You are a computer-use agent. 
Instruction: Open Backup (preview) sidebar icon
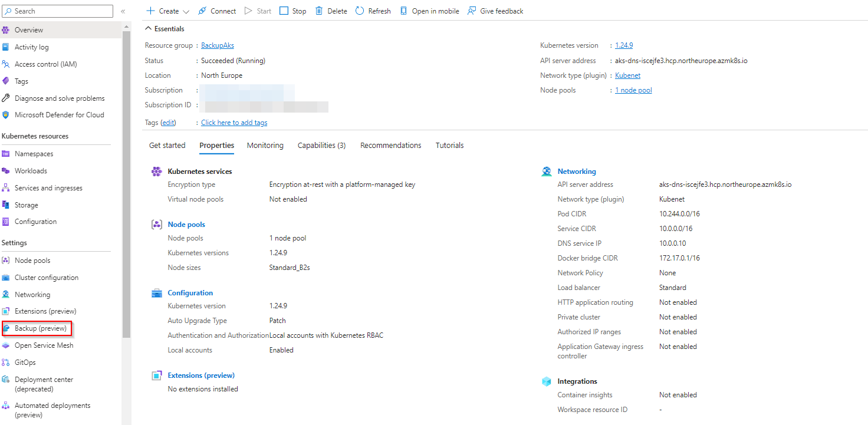point(6,328)
